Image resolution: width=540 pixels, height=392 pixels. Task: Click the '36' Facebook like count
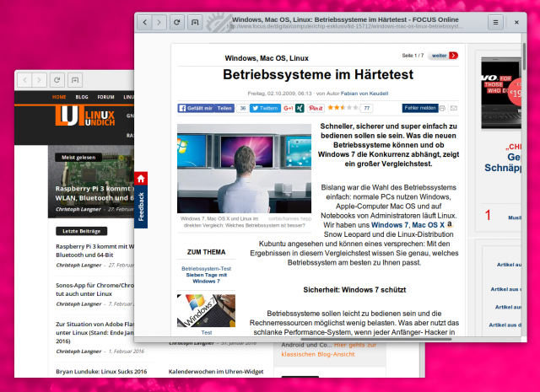tap(243, 108)
